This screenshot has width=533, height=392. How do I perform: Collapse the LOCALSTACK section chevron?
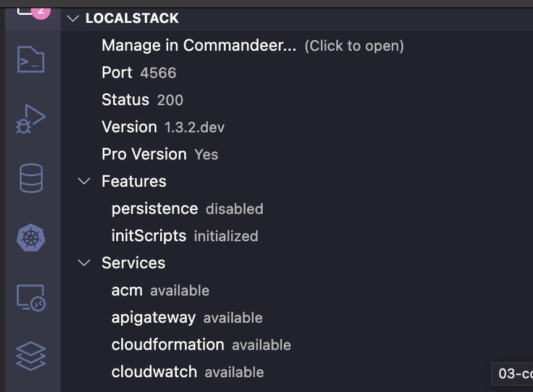73,19
